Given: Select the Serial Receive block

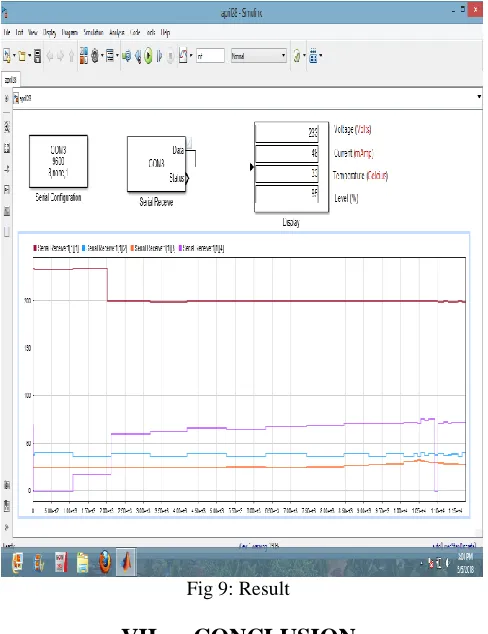Looking at the screenshot, I should (156, 164).
